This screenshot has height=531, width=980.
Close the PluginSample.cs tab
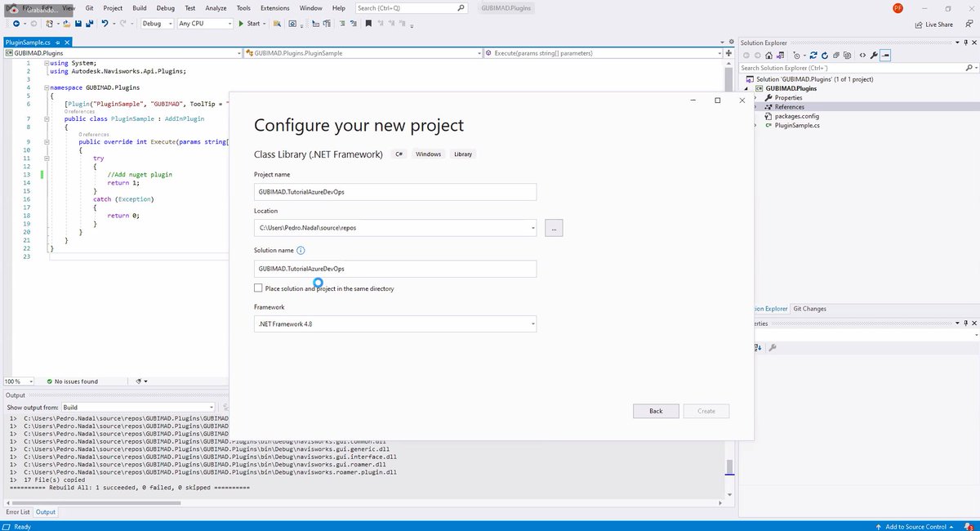point(68,42)
